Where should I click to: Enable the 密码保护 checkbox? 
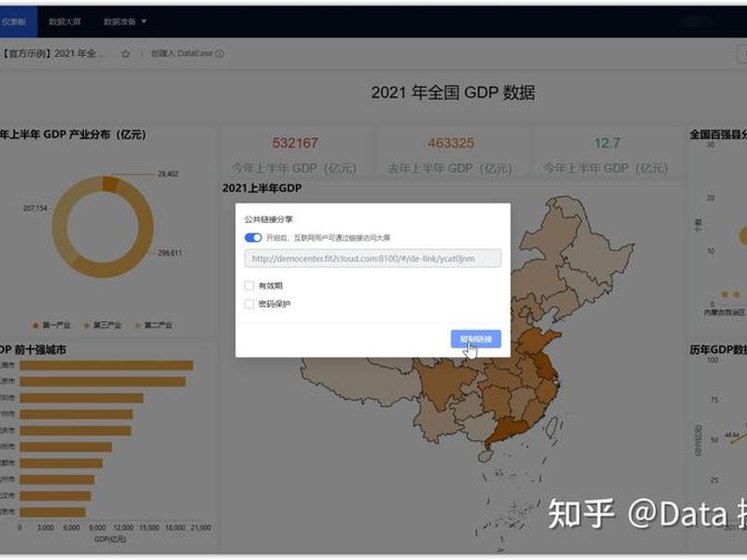click(x=249, y=304)
